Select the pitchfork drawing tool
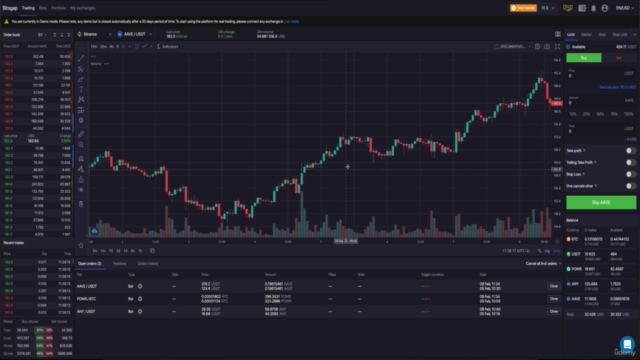640x360 pixels. (x=81, y=69)
